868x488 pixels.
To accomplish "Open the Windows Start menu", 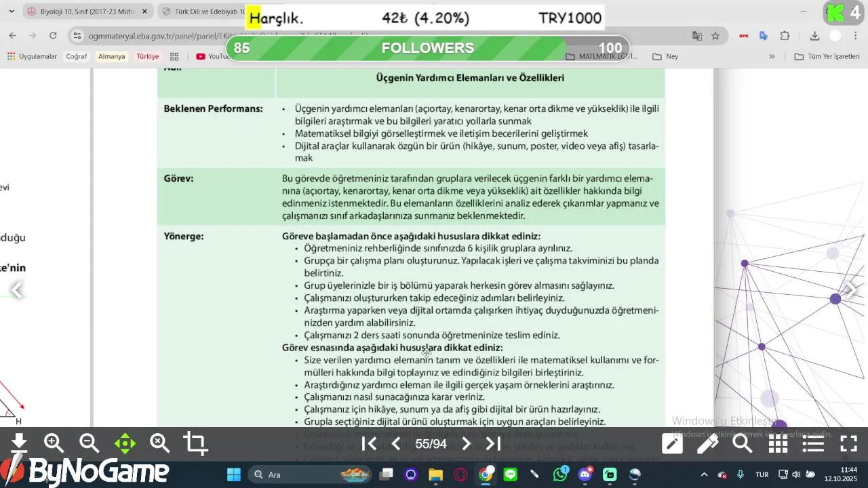I will pos(233,474).
